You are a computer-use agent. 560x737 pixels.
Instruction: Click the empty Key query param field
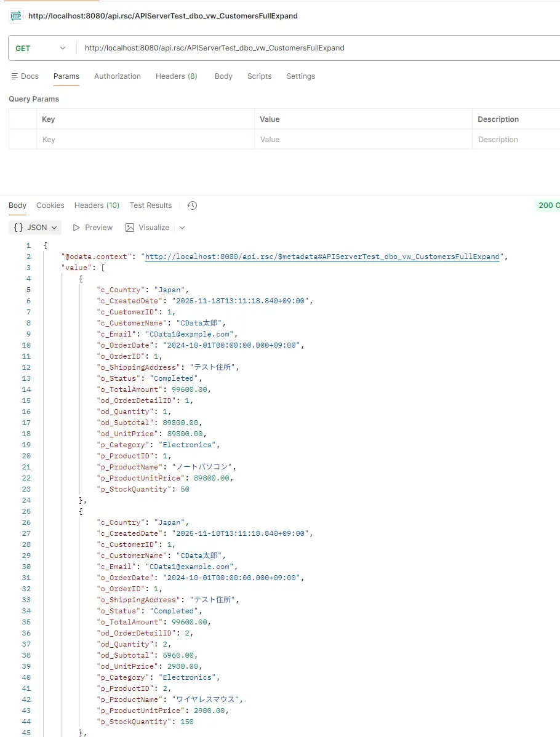click(145, 140)
